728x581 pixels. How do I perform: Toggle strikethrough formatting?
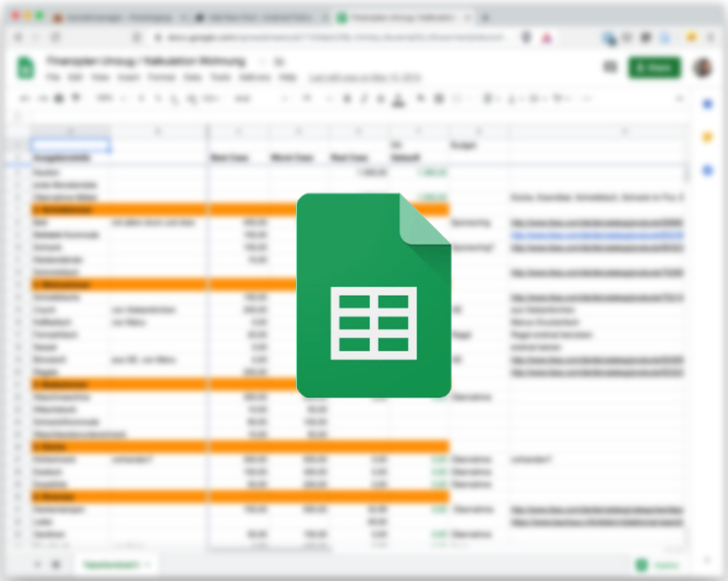(x=381, y=98)
